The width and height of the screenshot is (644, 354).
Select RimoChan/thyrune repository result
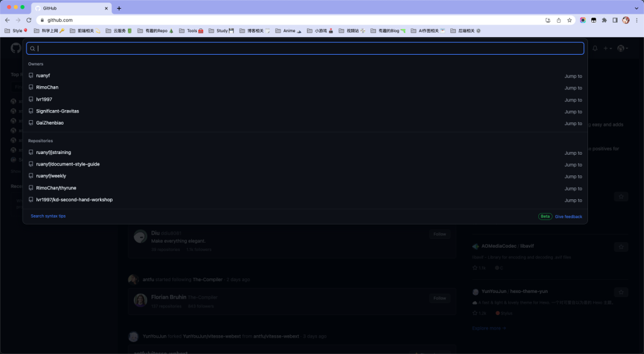click(x=56, y=188)
